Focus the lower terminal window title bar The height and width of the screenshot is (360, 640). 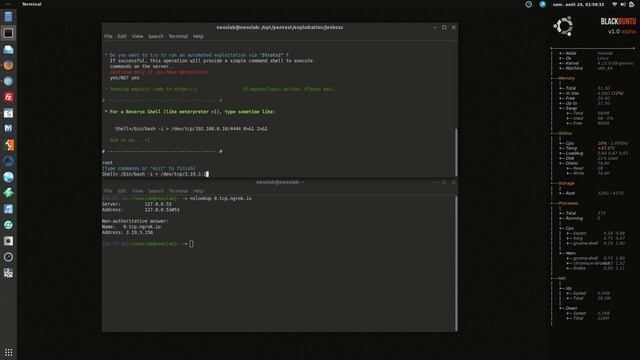pos(280,182)
